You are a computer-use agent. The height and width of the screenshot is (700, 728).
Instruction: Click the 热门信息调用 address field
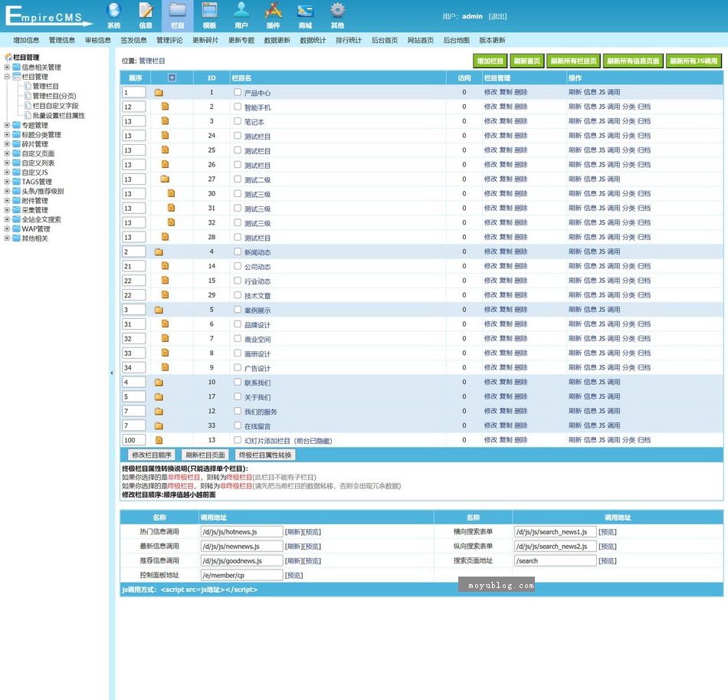pyautogui.click(x=242, y=532)
